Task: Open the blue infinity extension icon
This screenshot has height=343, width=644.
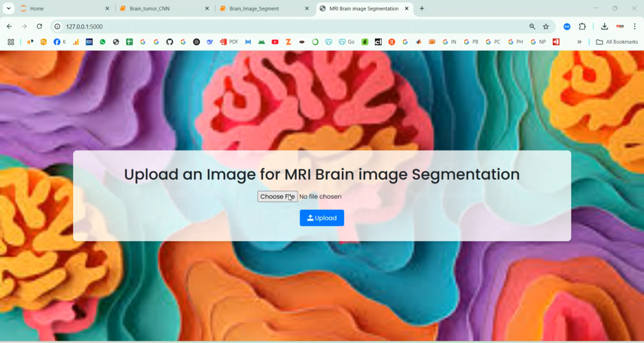Action: point(567,27)
